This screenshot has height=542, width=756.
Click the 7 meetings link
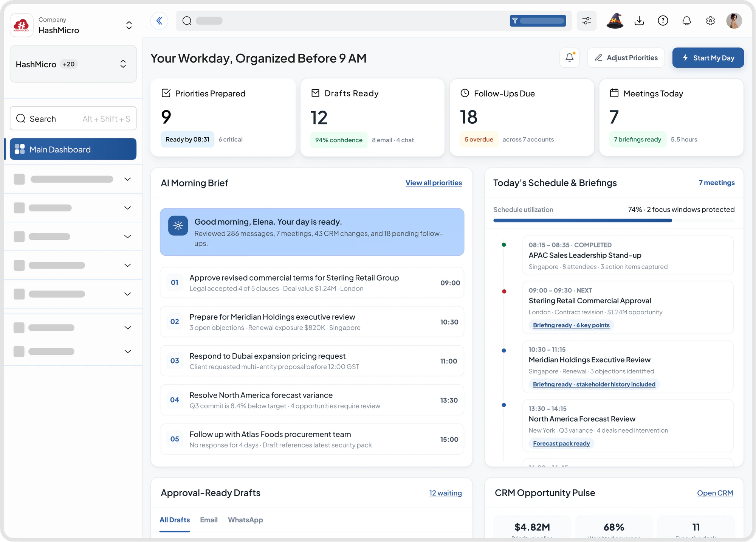(x=716, y=183)
